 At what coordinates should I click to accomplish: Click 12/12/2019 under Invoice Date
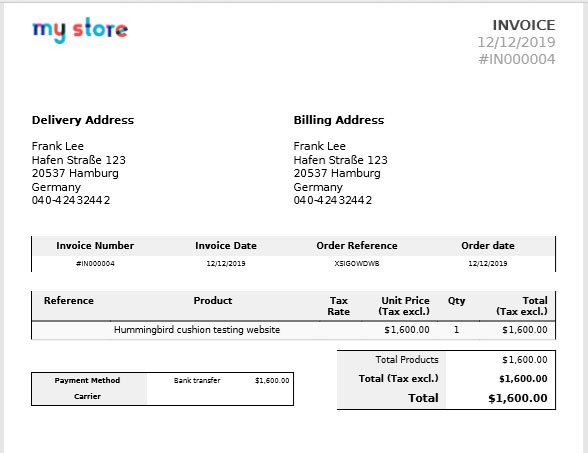(x=226, y=264)
